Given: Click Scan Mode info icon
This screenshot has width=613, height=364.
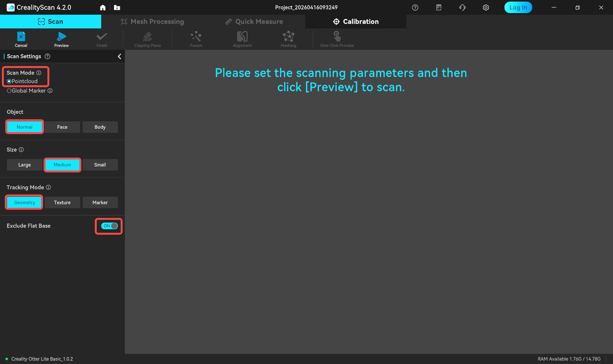Looking at the screenshot, I should (39, 73).
